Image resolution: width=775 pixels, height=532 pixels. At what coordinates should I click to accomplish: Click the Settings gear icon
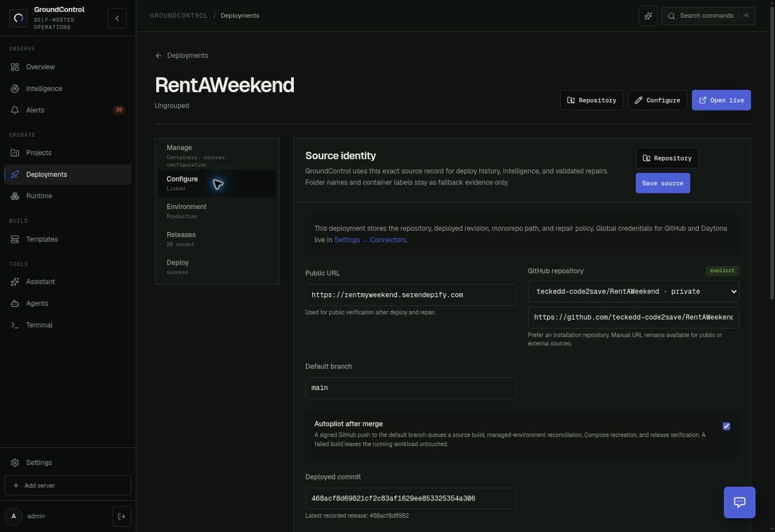pyautogui.click(x=15, y=463)
